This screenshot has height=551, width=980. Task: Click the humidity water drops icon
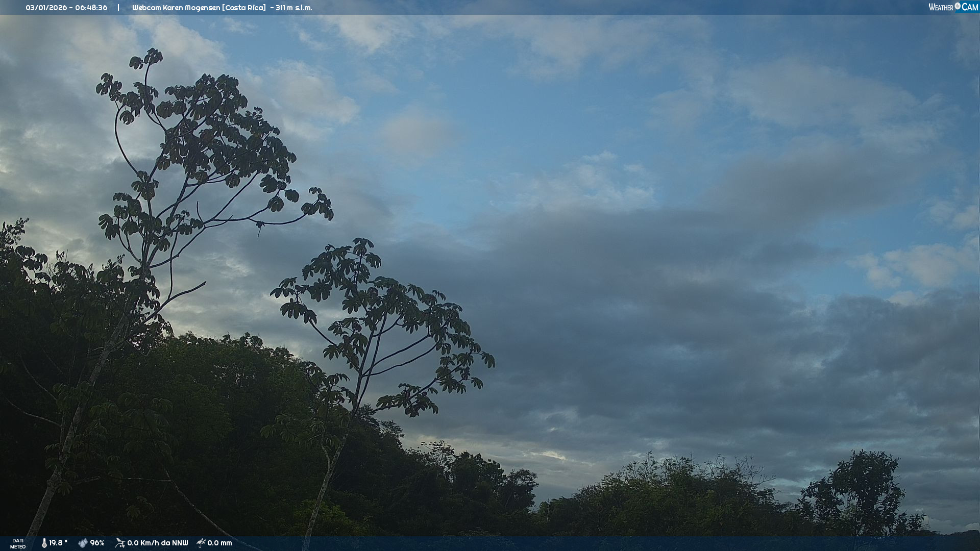(x=83, y=543)
